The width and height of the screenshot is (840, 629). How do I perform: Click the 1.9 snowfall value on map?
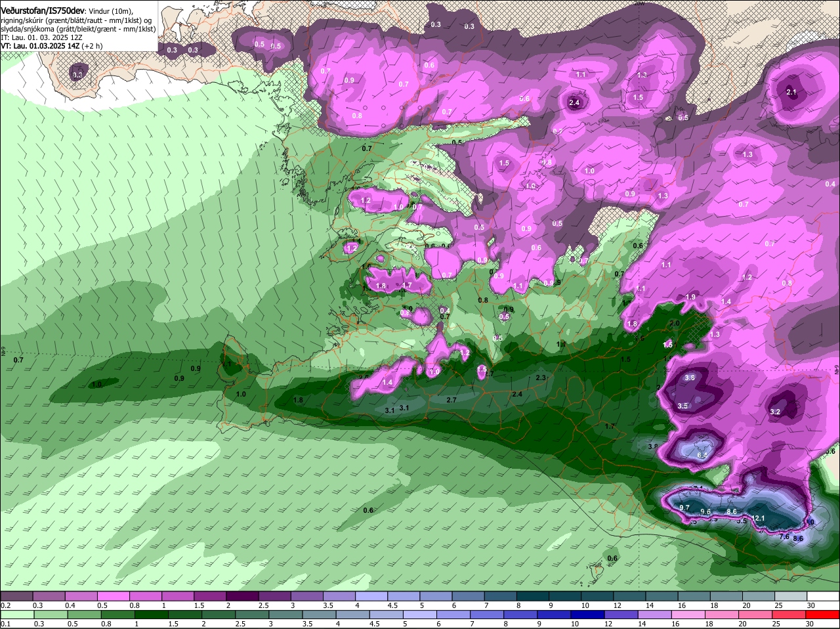[690, 297]
